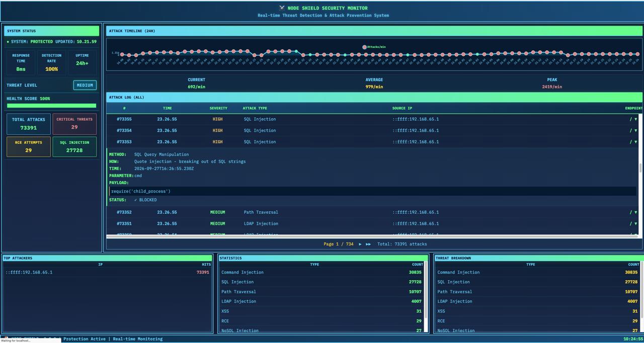The height and width of the screenshot is (343, 644).
Task: Click the Attacks/min legend marker
Action: tap(364, 47)
